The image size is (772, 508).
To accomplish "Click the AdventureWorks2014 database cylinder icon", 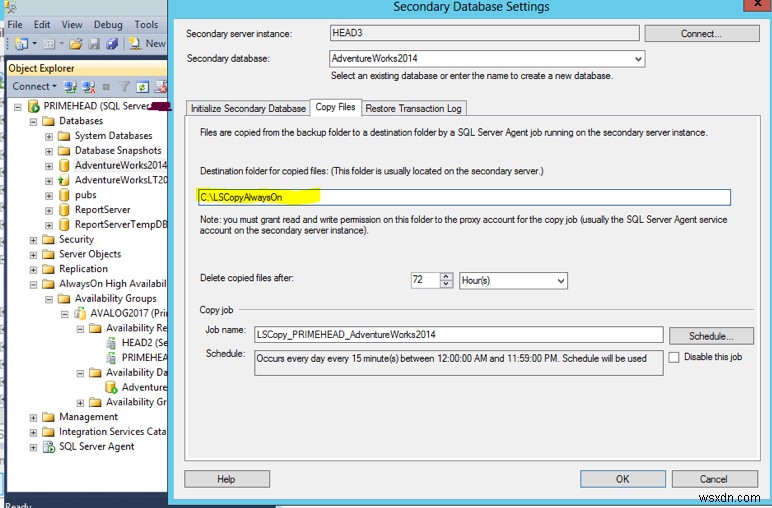I will (x=64, y=165).
